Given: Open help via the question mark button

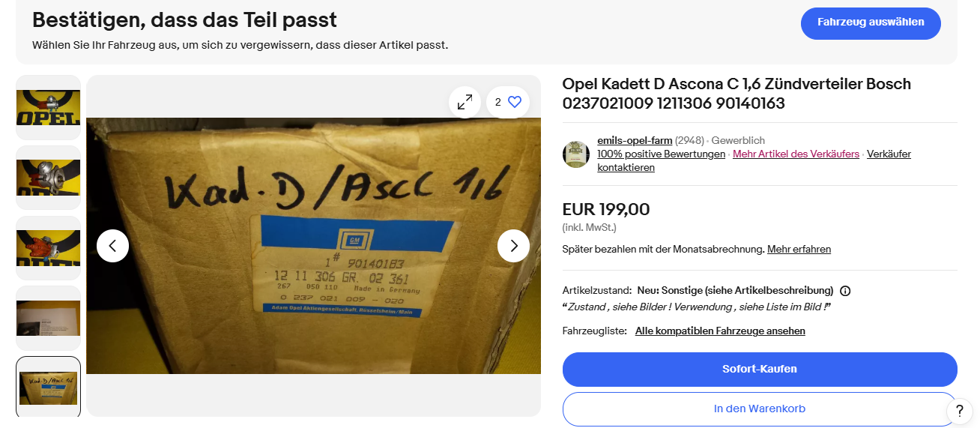Looking at the screenshot, I should [x=960, y=410].
